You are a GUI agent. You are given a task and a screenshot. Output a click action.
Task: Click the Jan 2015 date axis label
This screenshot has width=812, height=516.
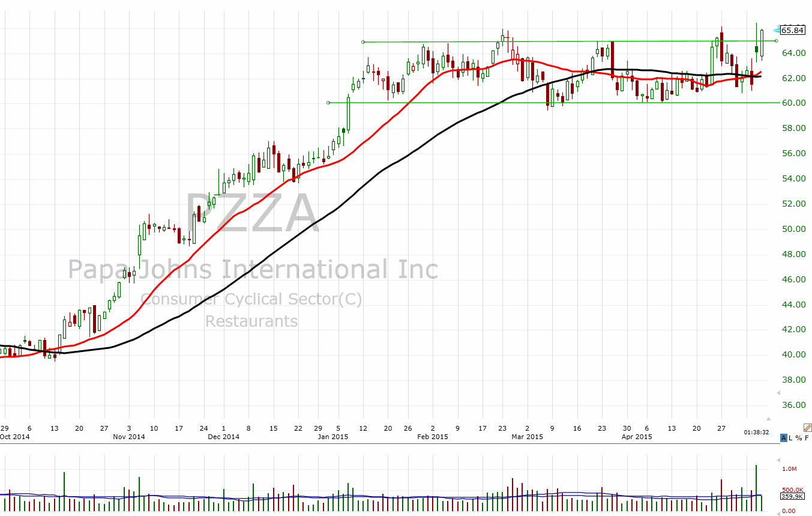333,437
